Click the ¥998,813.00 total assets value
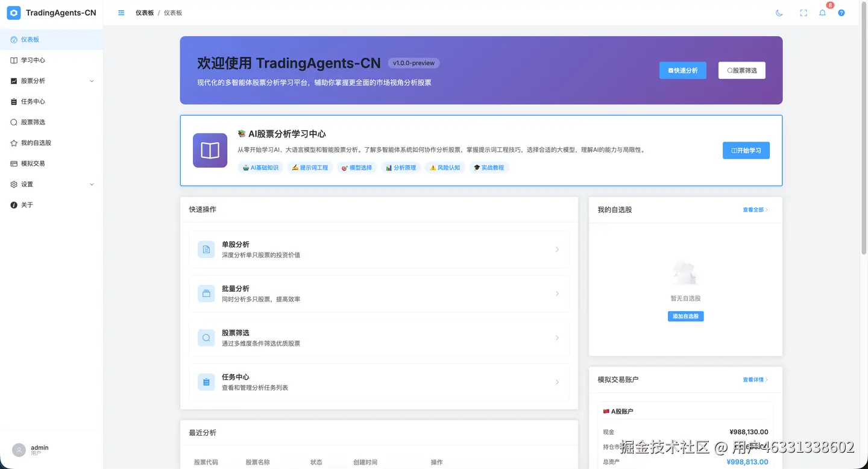 tap(747, 462)
